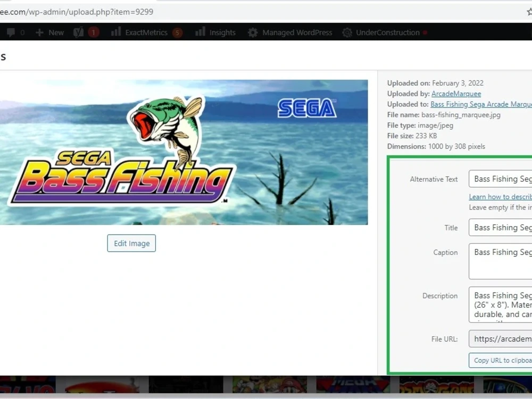
Task: Select the Mega thumbnail in the bottom strip
Action: click(x=353, y=384)
